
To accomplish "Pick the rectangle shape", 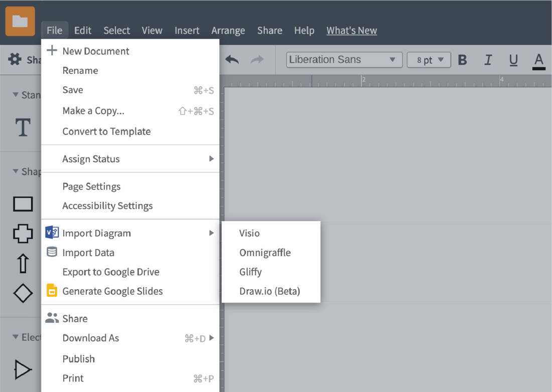I will tap(23, 204).
